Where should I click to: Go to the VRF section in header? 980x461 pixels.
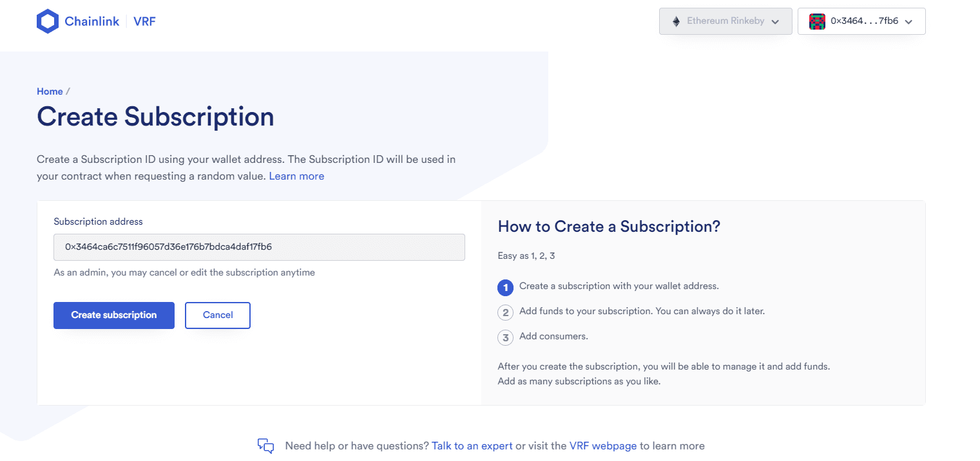(144, 21)
